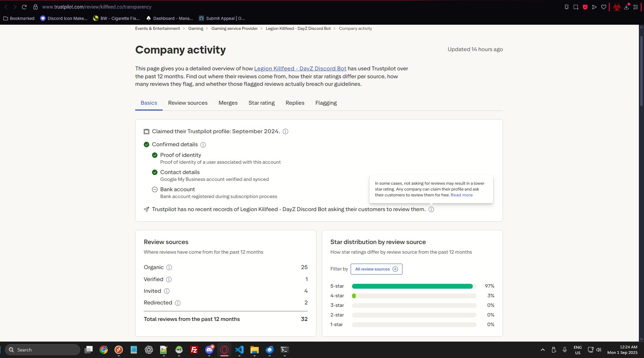This screenshot has width=644, height=358.
Task: Open the site security padlock info
Action: 35,7
